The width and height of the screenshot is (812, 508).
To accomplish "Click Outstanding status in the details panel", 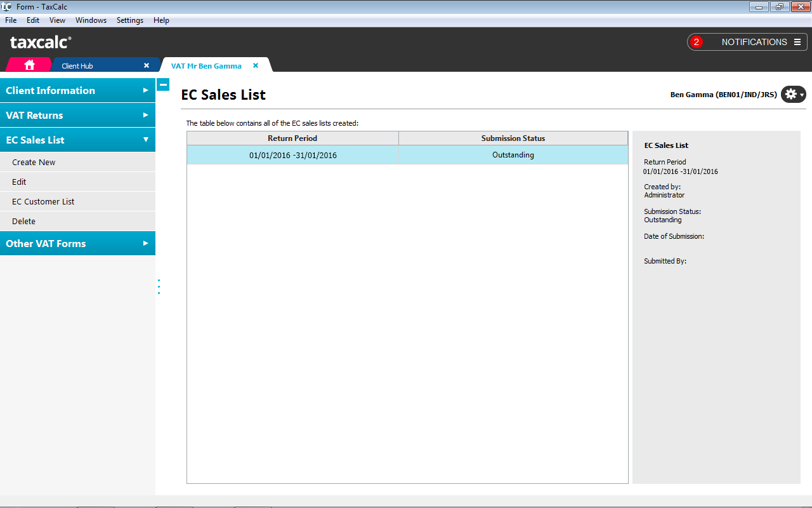I will 663,220.
